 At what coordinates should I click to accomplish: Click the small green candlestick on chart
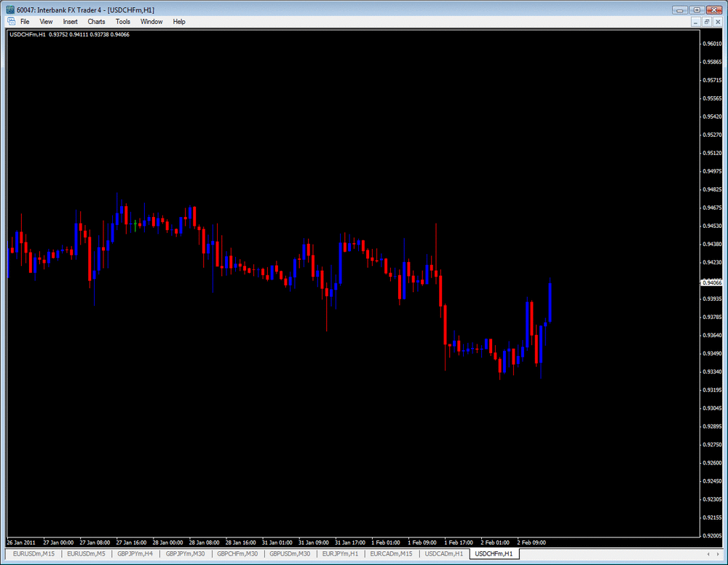pos(135,226)
